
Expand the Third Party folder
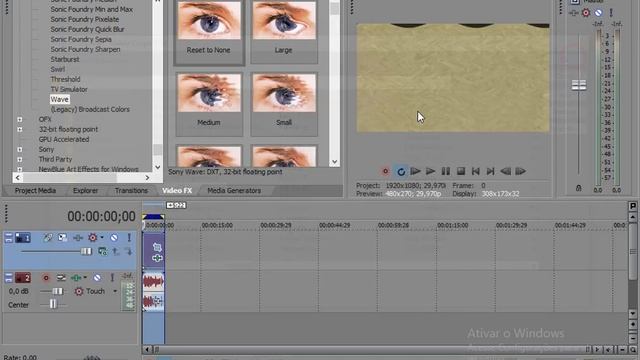pyautogui.click(x=20, y=160)
